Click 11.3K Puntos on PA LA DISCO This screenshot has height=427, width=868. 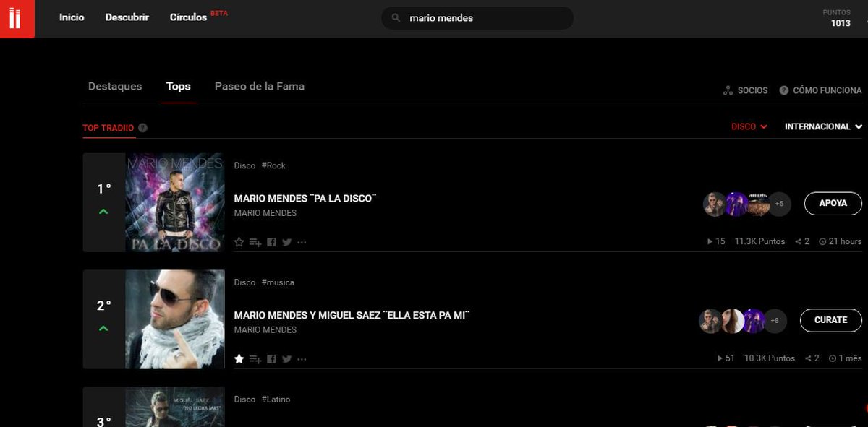click(759, 241)
